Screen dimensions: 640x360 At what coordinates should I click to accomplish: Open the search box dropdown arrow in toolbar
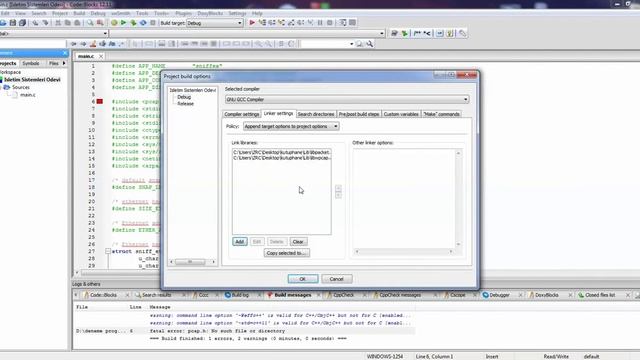click(x=351, y=44)
